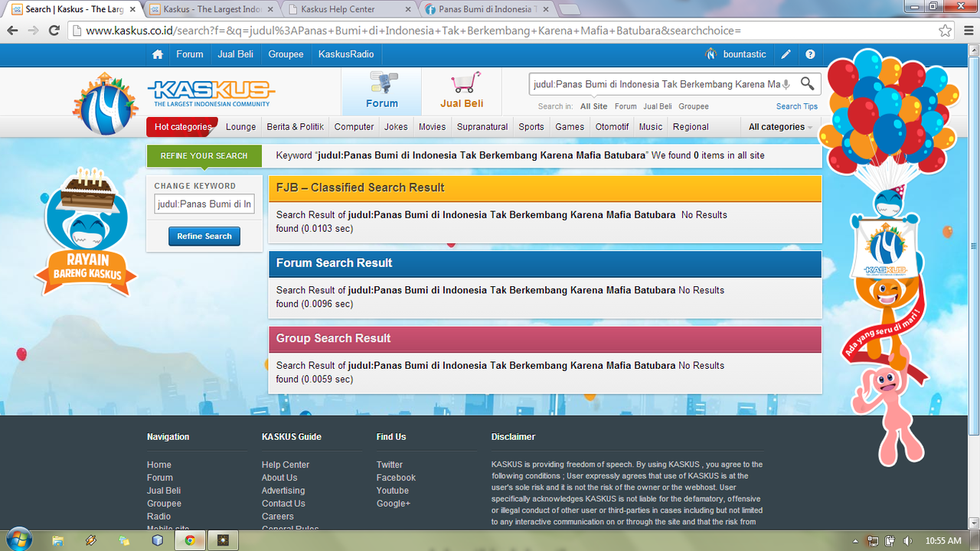
Task: Click the Refine Search button
Action: click(x=204, y=236)
